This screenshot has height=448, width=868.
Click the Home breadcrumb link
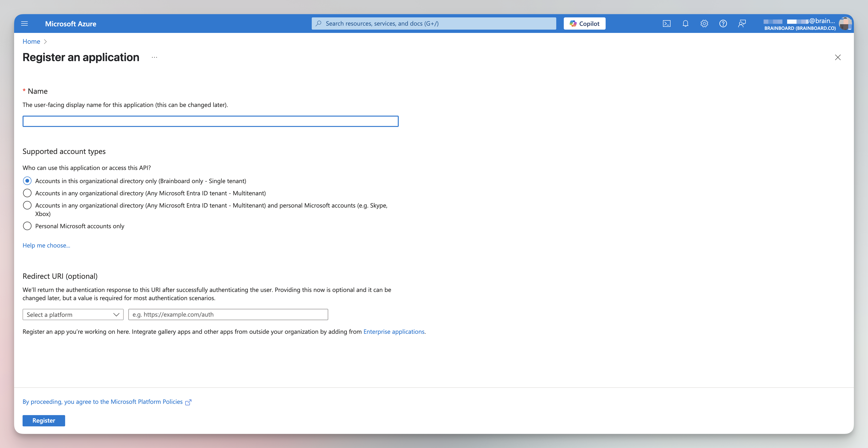[31, 41]
